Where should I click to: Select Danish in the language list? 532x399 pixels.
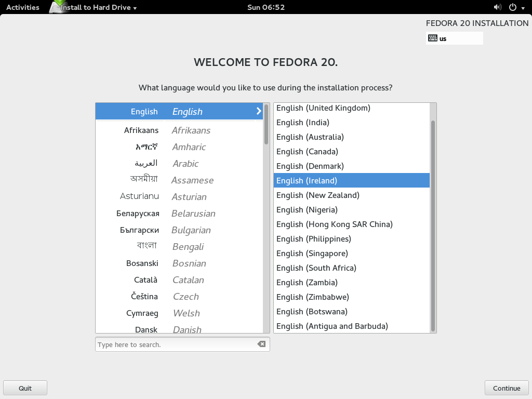coord(179,328)
